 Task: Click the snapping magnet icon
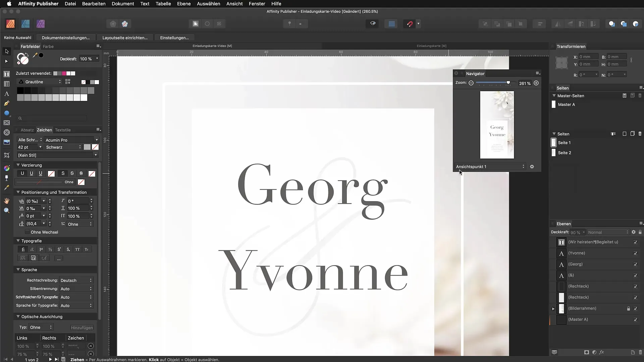coord(410,24)
